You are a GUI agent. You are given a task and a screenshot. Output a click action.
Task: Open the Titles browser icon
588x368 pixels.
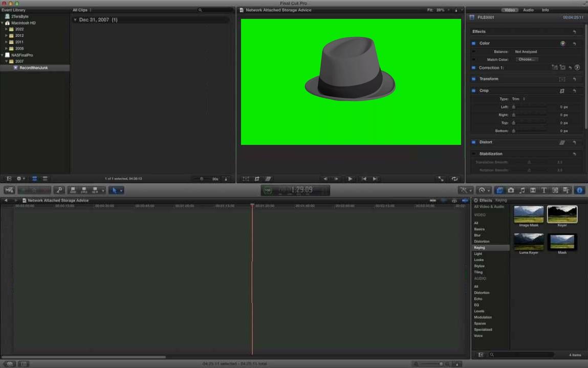point(544,190)
